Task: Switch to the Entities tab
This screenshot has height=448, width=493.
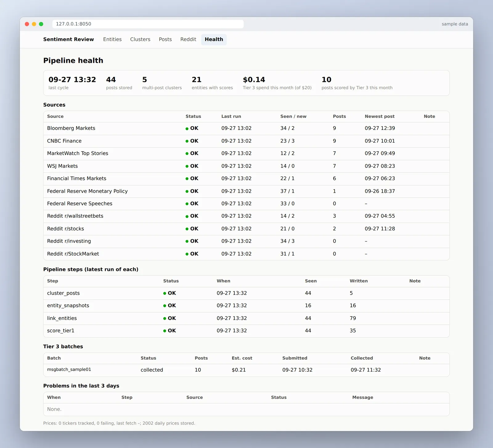Action: 112,39
